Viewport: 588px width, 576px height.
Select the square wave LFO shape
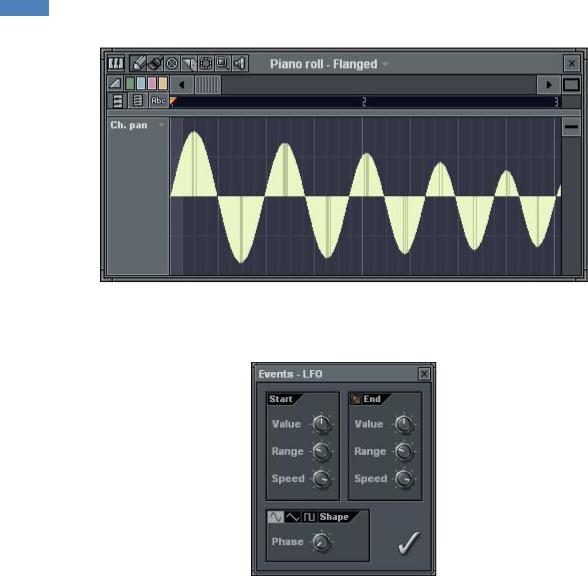coord(309,517)
